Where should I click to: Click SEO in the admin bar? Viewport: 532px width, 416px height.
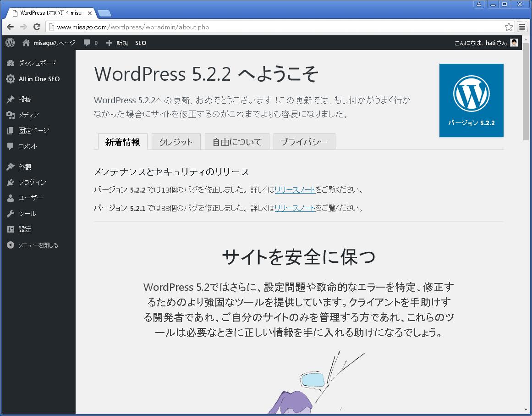pyautogui.click(x=141, y=43)
